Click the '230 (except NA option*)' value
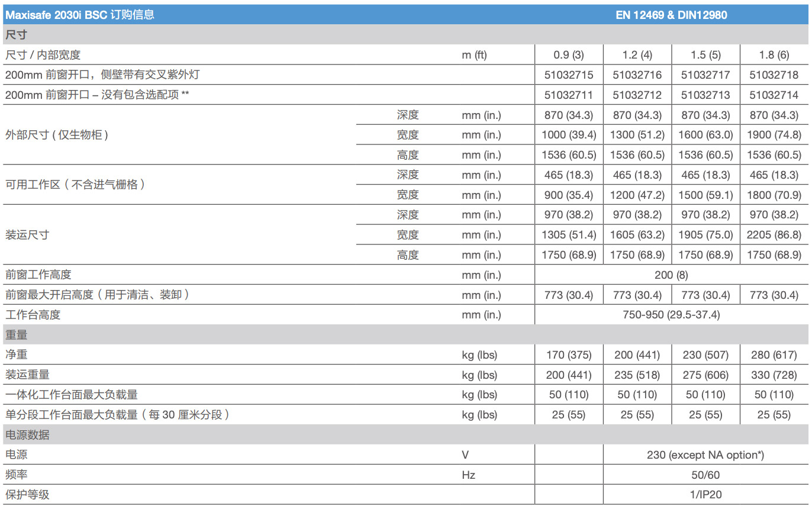The width and height of the screenshot is (812, 509). (x=705, y=455)
